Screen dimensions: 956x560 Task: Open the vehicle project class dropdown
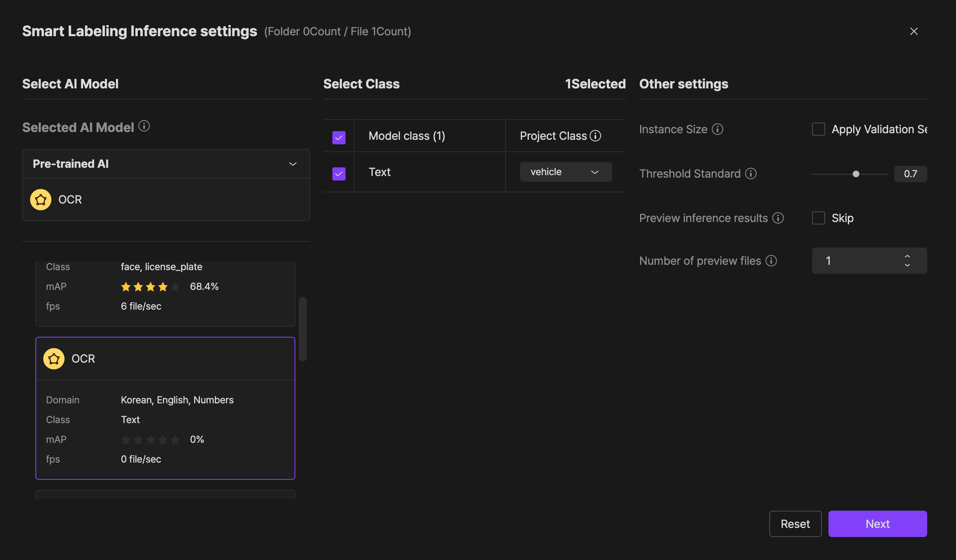point(566,172)
